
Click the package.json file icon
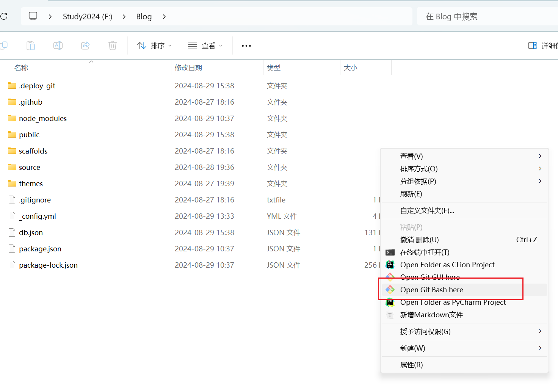click(x=12, y=249)
